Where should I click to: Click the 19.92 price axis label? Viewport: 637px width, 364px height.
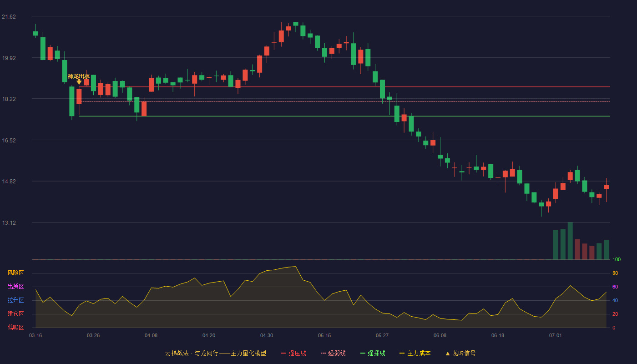point(9,58)
